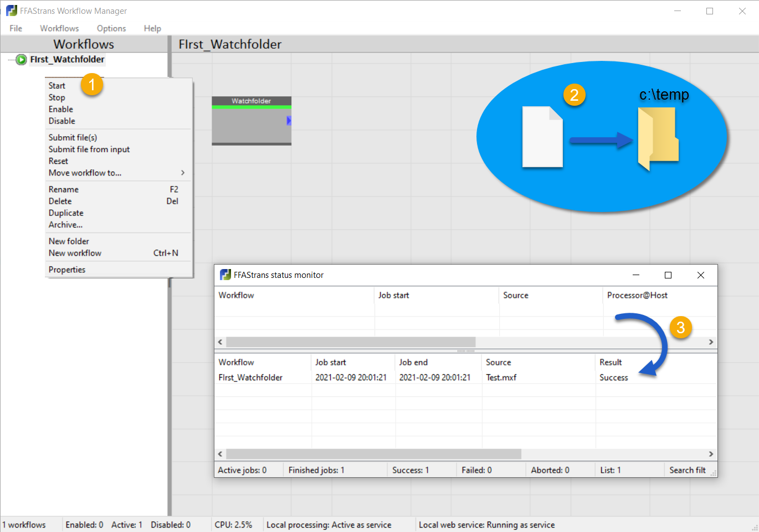
Task: Sort finished jobs by Result column
Action: 657,362
